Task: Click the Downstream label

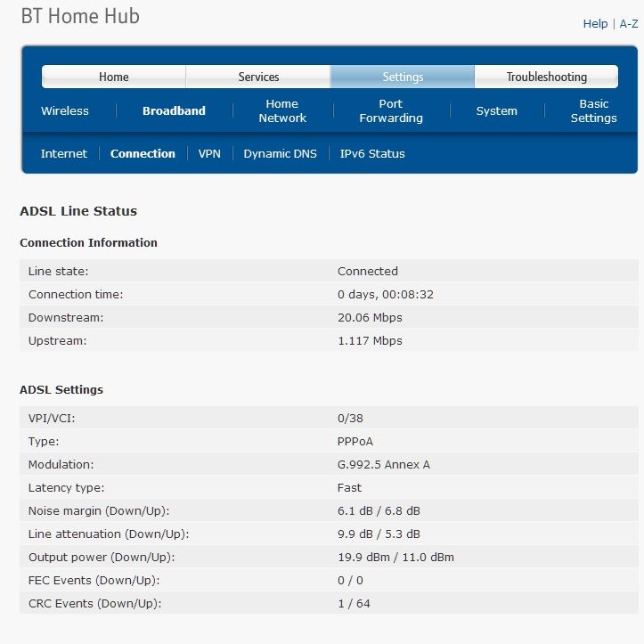Action: click(x=66, y=317)
